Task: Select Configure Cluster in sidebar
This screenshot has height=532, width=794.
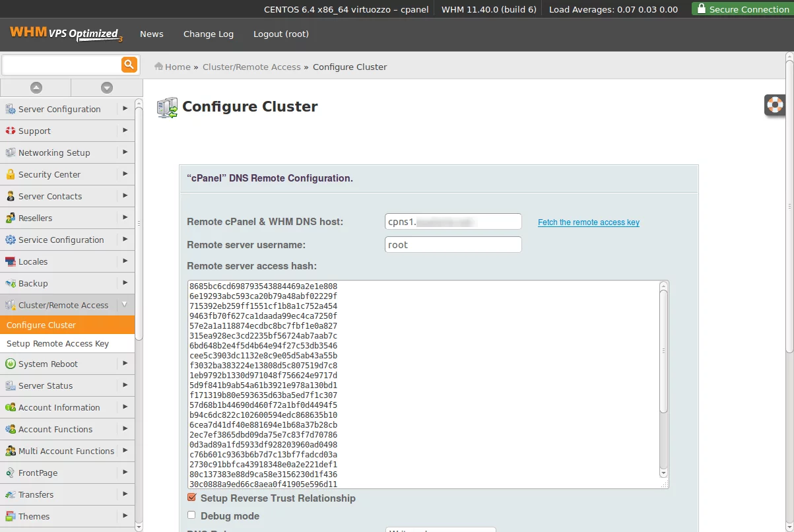Action: [x=67, y=325]
